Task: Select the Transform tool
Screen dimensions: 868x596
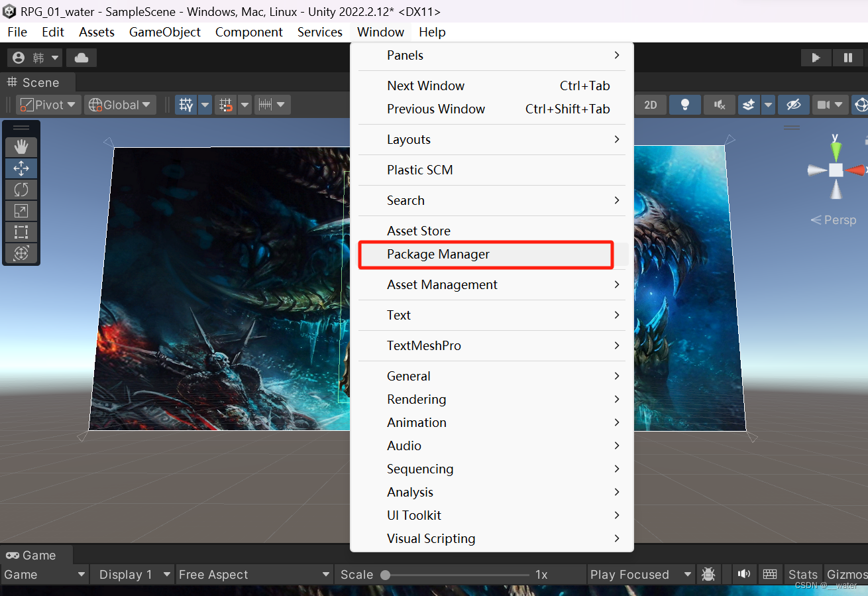Action: pyautogui.click(x=21, y=253)
